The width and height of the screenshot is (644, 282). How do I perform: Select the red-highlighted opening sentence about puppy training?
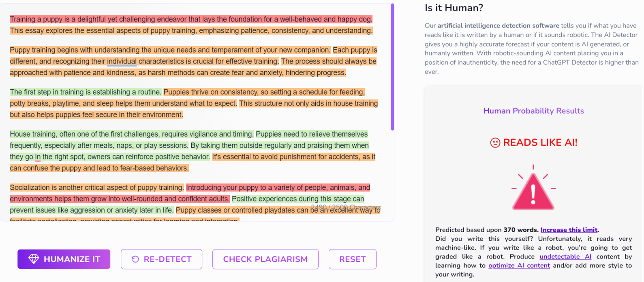pos(190,19)
